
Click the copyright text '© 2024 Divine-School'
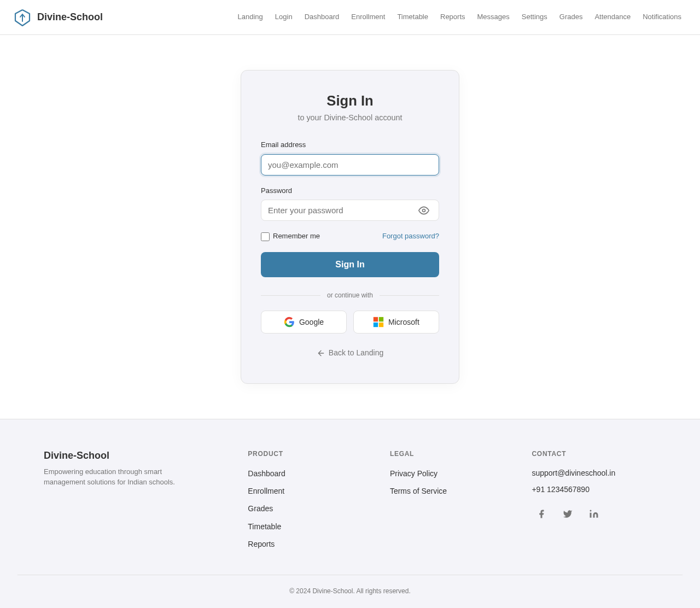[322, 591]
